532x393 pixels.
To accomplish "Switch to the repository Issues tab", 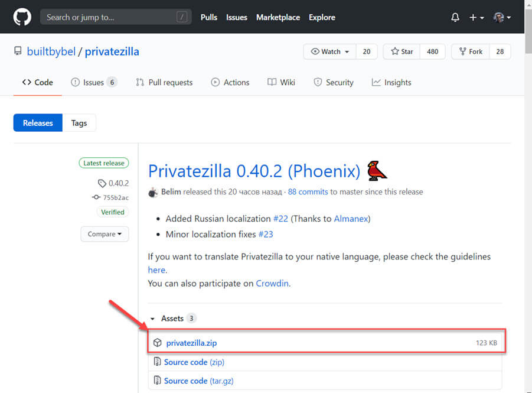I will coord(94,83).
